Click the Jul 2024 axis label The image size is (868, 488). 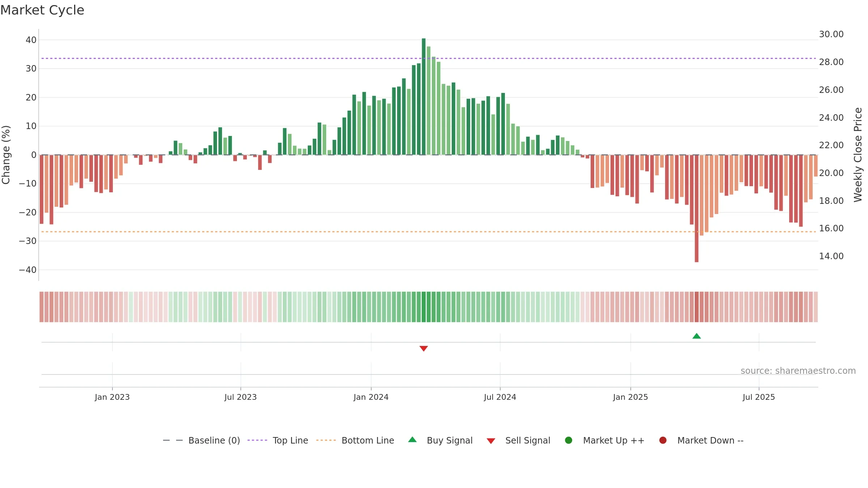pos(500,397)
